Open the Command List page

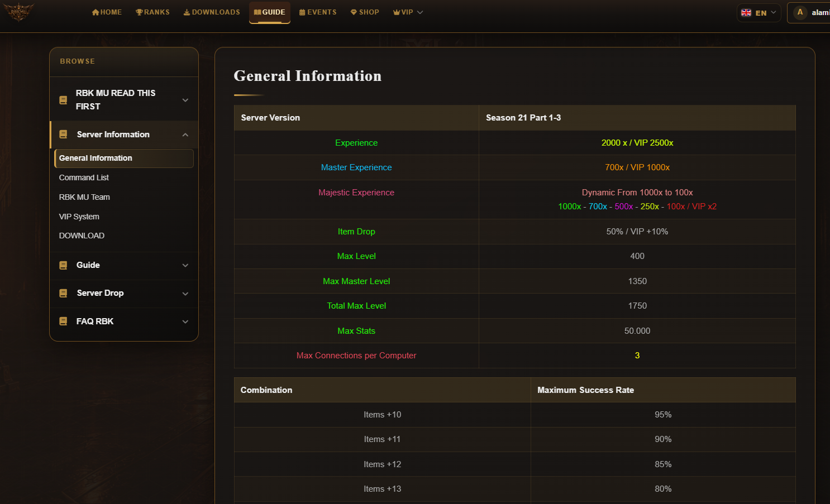click(84, 177)
